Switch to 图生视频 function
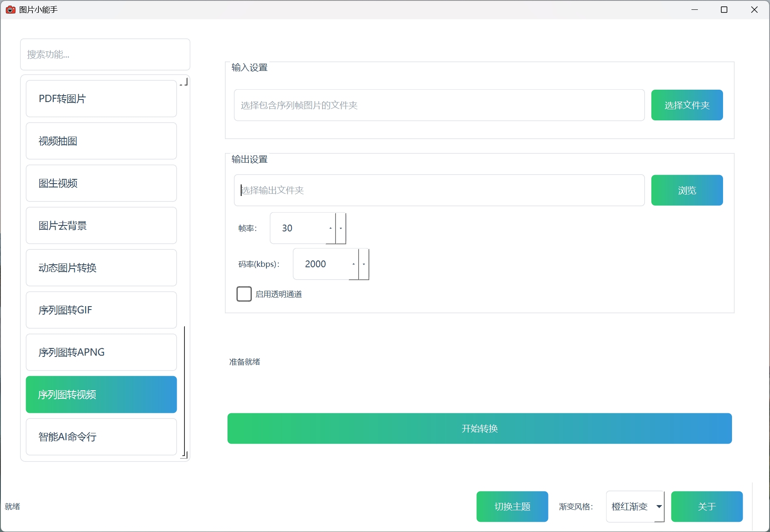This screenshot has height=532, width=770. 101,183
